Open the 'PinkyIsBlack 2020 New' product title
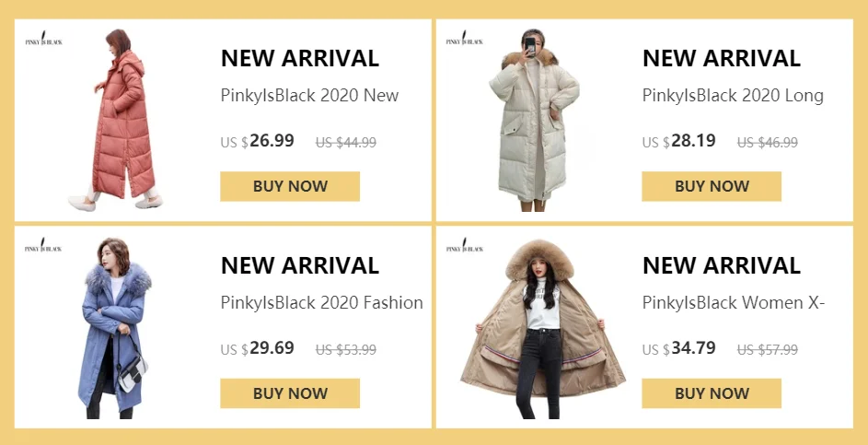The height and width of the screenshot is (445, 868). (309, 95)
